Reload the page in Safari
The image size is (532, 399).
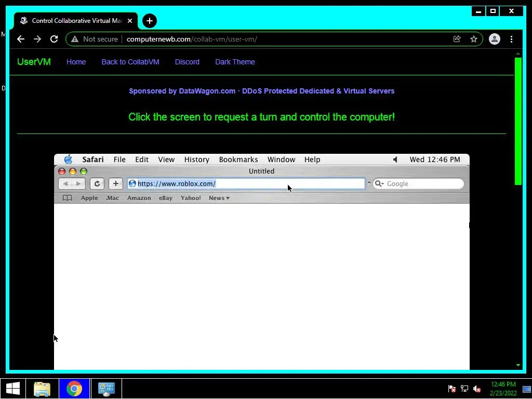(x=97, y=183)
